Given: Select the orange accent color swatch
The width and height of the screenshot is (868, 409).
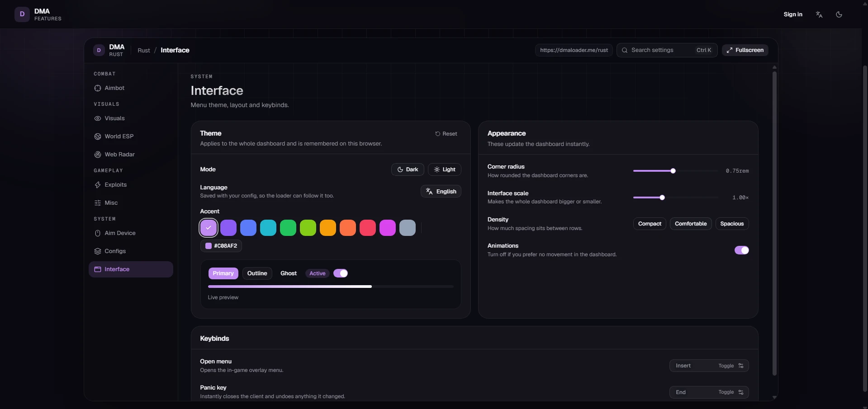Looking at the screenshot, I should 348,228.
